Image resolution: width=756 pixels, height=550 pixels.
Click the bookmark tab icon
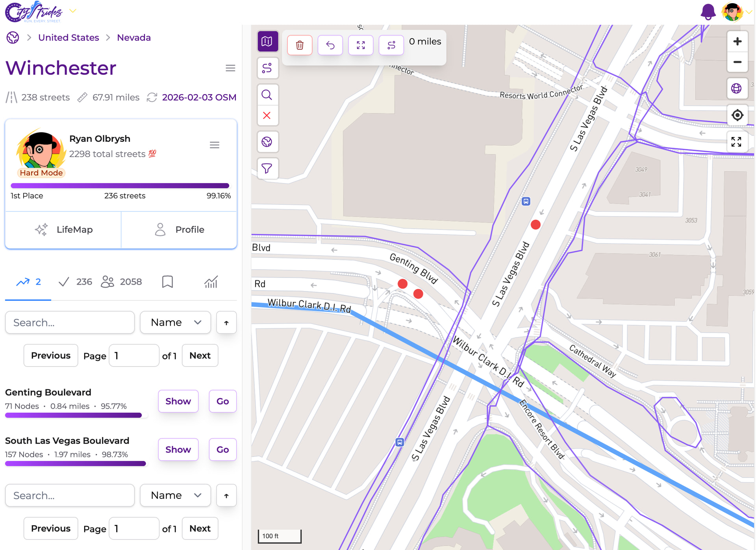point(167,282)
